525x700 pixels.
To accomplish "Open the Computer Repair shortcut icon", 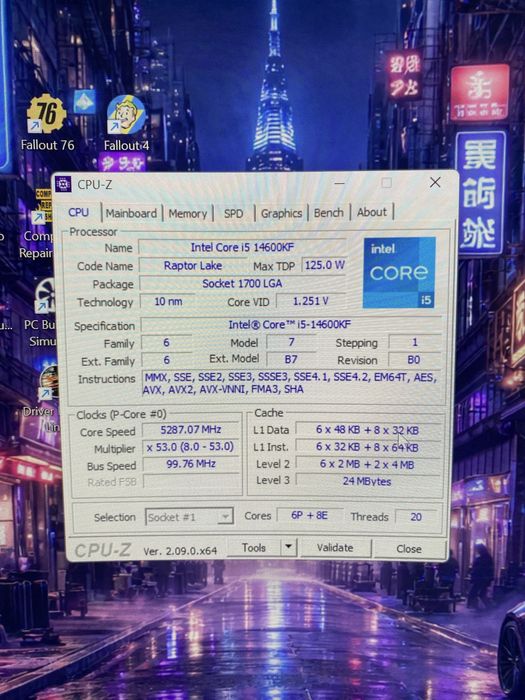I will pyautogui.click(x=42, y=208).
